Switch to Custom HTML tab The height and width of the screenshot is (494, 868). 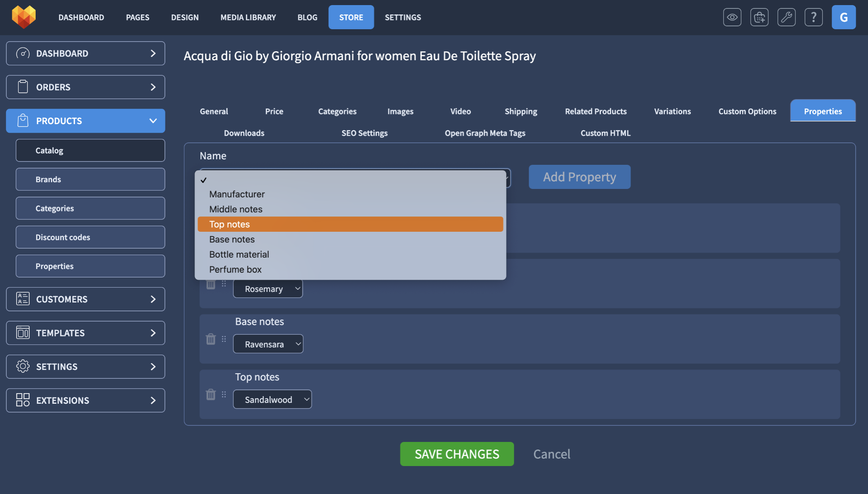click(x=605, y=133)
